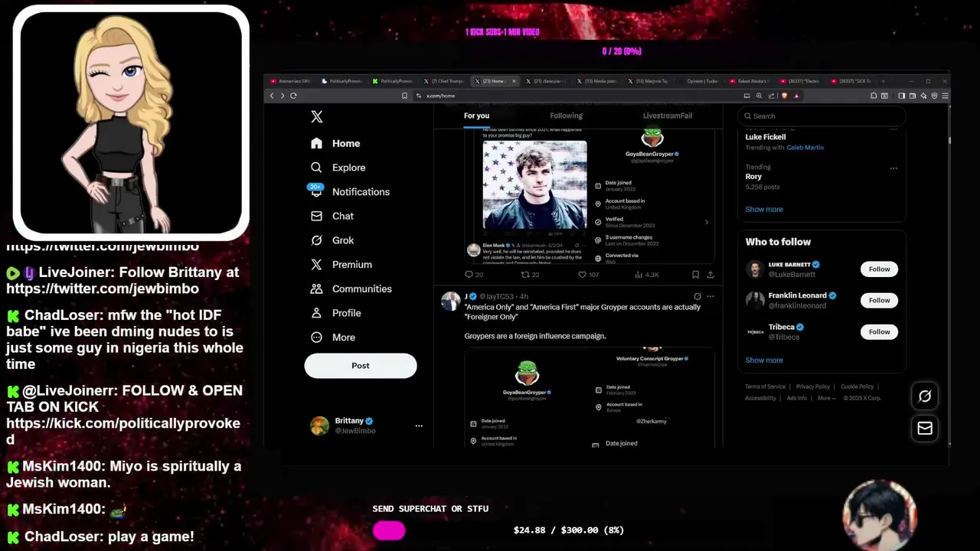Switch to the (7) Chief Trump tab
The image size is (980, 551).
click(x=445, y=81)
